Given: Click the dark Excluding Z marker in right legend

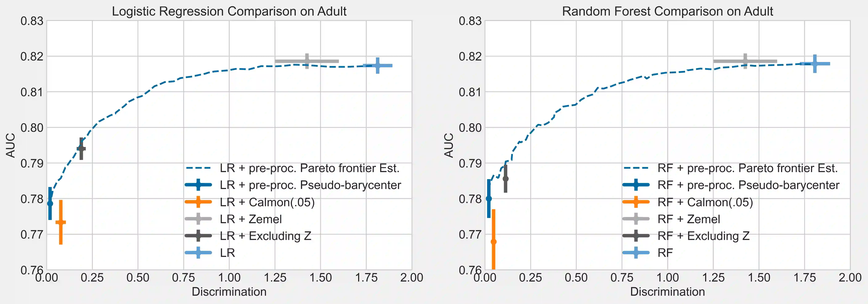Looking at the screenshot, I should coord(636,236).
